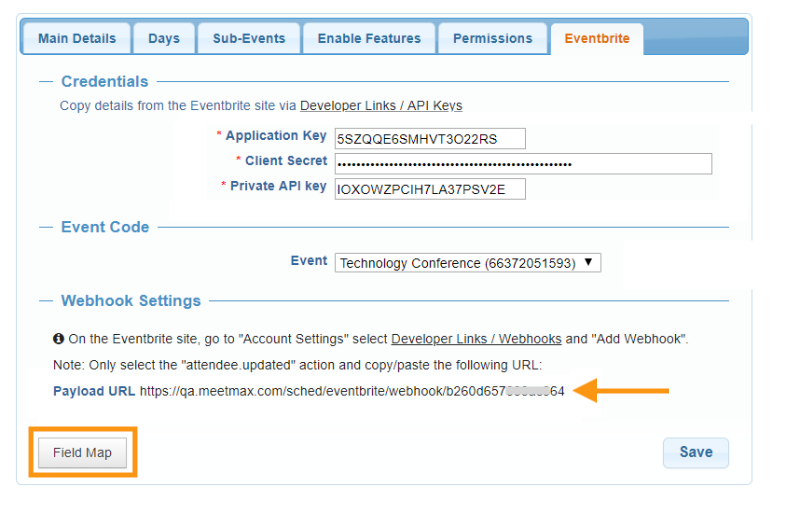The height and width of the screenshot is (515, 800).
Task: Open the Enable Features tab
Action: (x=369, y=39)
